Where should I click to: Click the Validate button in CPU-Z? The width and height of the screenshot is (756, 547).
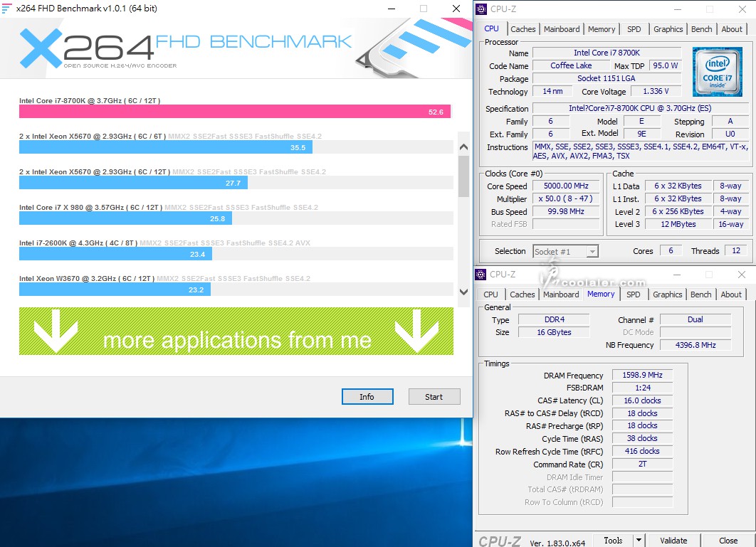pyautogui.click(x=673, y=541)
